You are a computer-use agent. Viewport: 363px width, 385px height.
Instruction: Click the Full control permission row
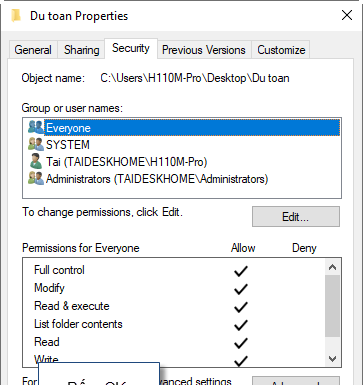point(173,270)
